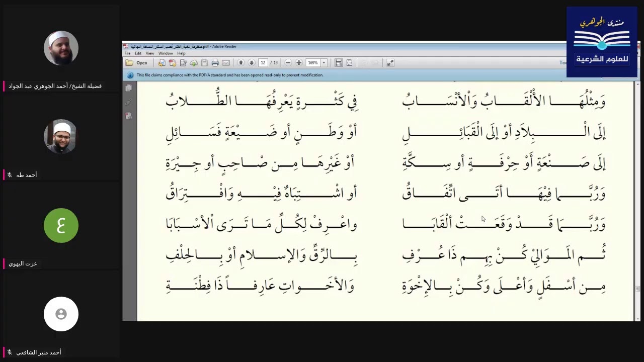Screen dimensions: 644x362
Task: Go to previous page with up arrow
Action: click(x=241, y=63)
